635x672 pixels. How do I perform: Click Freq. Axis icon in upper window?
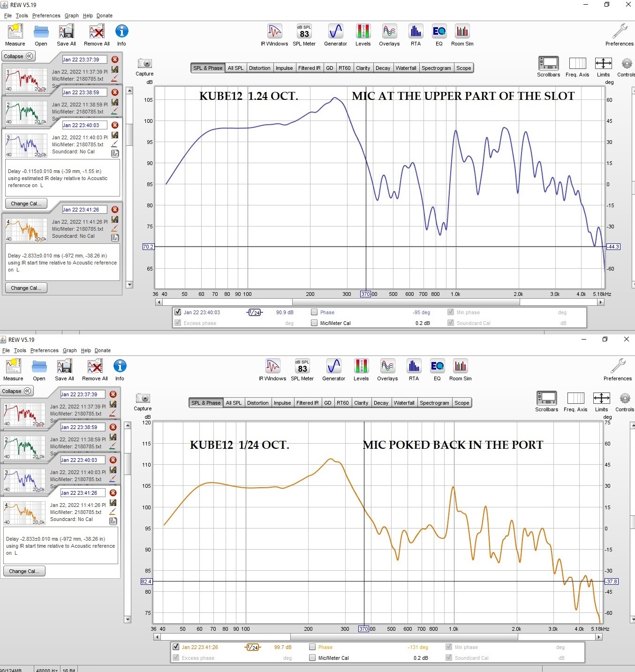(x=577, y=63)
